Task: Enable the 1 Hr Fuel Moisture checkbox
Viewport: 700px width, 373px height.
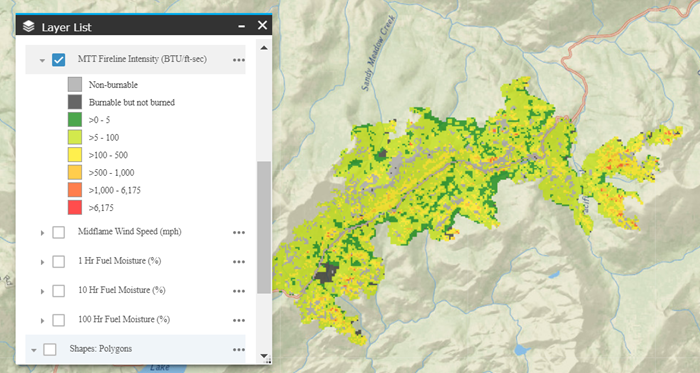Action: 58,261
